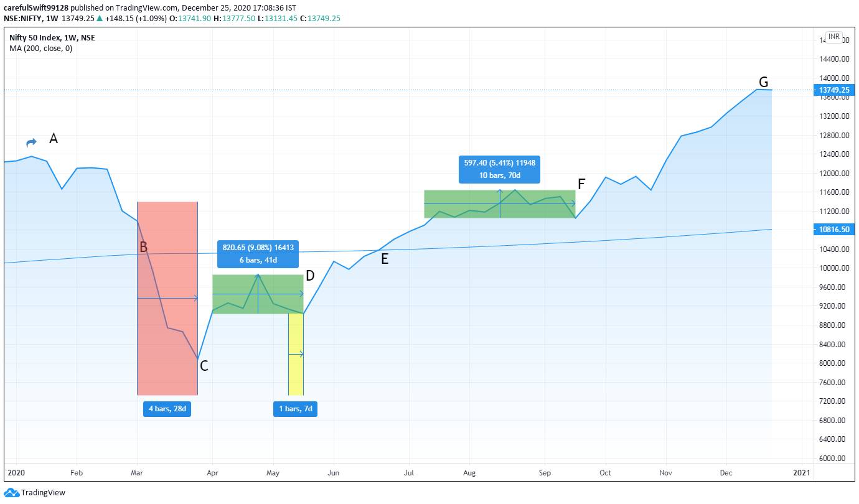859x504 pixels.
Task: Select the moving average label 10816.50
Action: click(833, 230)
